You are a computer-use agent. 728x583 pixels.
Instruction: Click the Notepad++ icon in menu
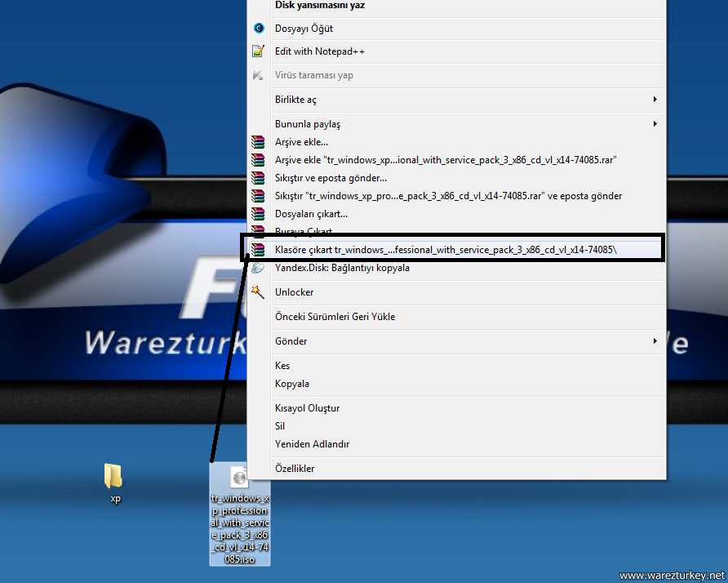pyautogui.click(x=258, y=51)
